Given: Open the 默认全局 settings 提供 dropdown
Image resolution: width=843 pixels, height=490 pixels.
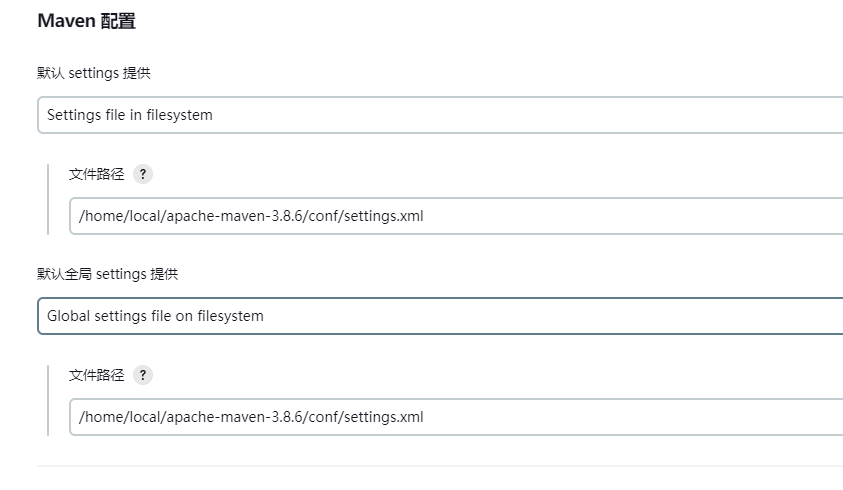Looking at the screenshot, I should [x=440, y=316].
